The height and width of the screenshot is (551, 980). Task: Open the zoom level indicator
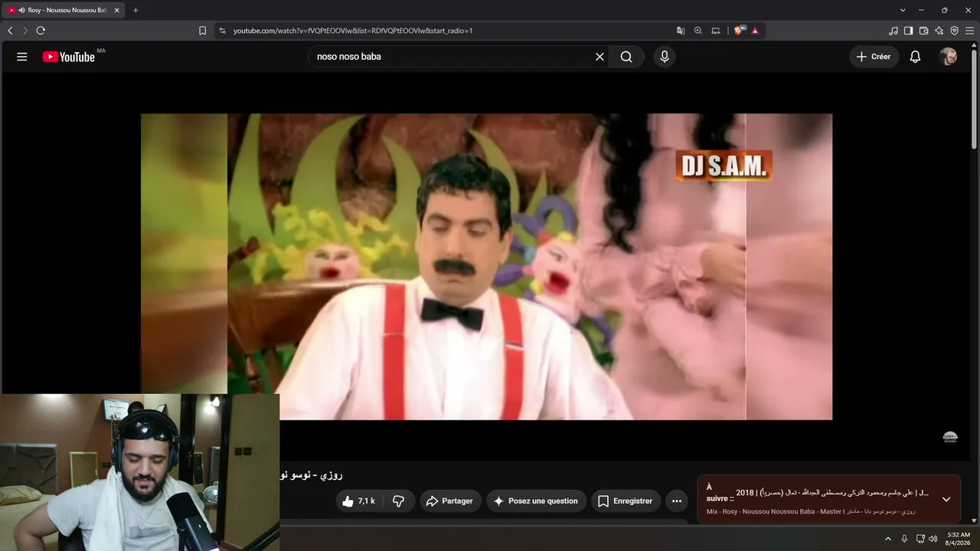[698, 31]
